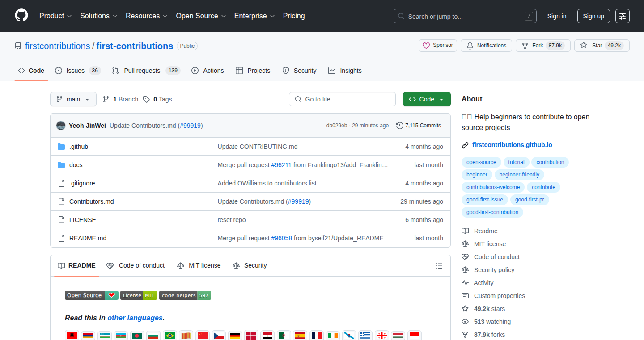The image size is (644, 340).
Task: Switch to the Insights tab
Action: point(345,71)
